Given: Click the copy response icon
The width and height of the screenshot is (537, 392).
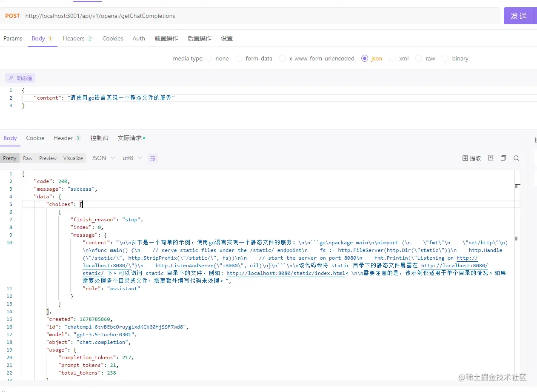Looking at the screenshot, I should coord(503,158).
